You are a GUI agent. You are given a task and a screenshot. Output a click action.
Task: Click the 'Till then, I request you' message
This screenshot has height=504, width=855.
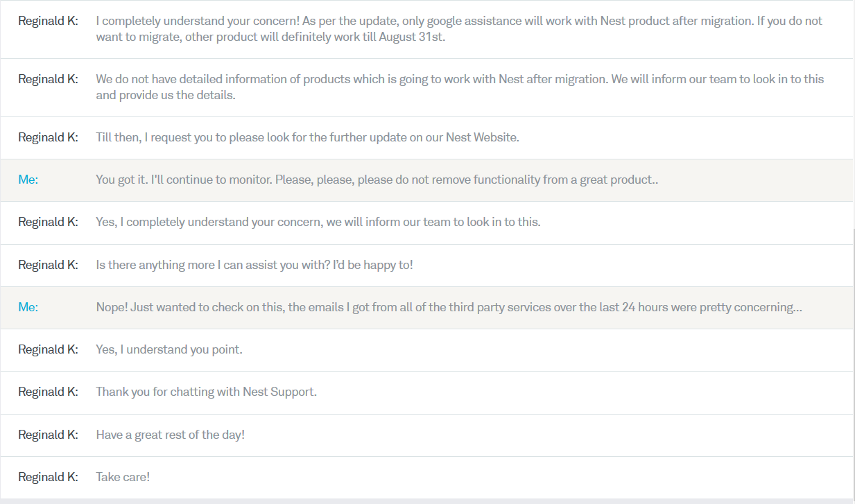307,137
